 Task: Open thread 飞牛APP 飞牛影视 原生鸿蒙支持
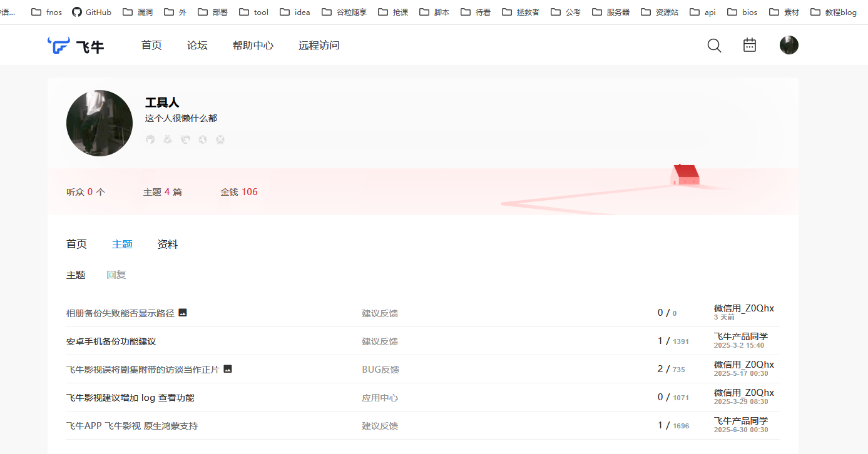point(132,426)
